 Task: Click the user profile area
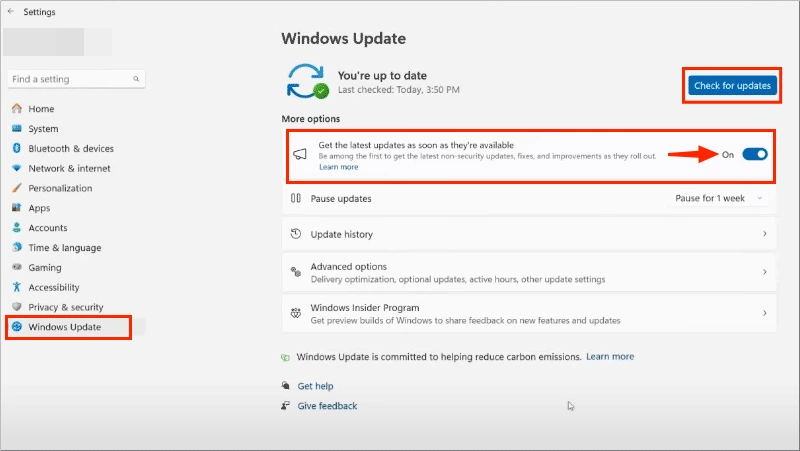click(57, 42)
